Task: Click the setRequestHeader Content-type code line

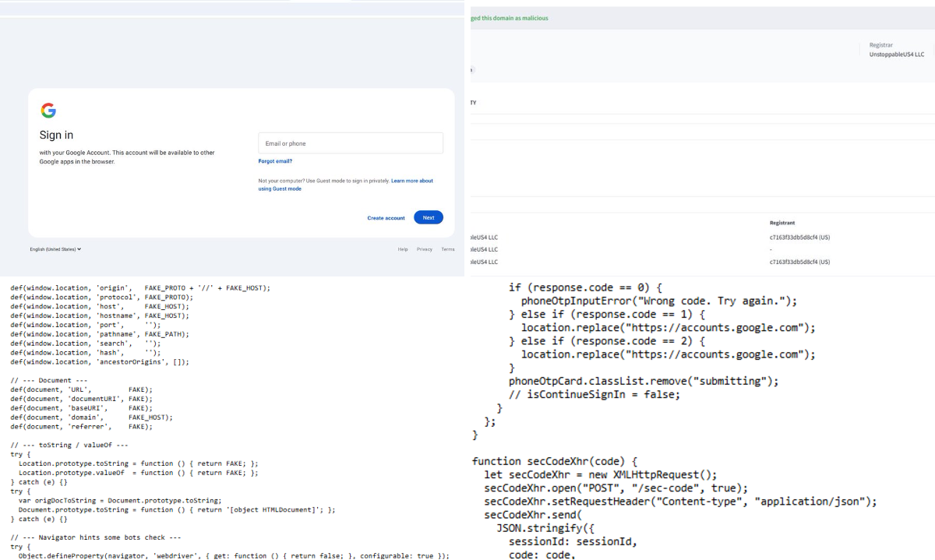Action: (x=681, y=502)
